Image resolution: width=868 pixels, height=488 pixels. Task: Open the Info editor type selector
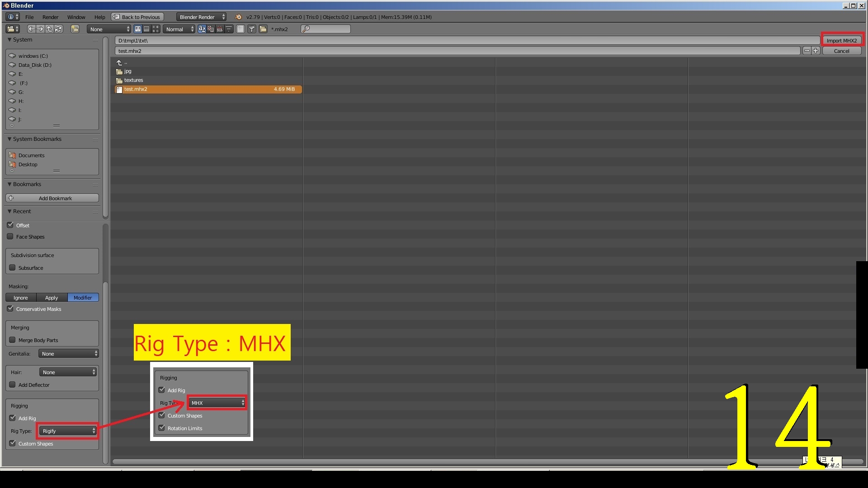[13, 17]
